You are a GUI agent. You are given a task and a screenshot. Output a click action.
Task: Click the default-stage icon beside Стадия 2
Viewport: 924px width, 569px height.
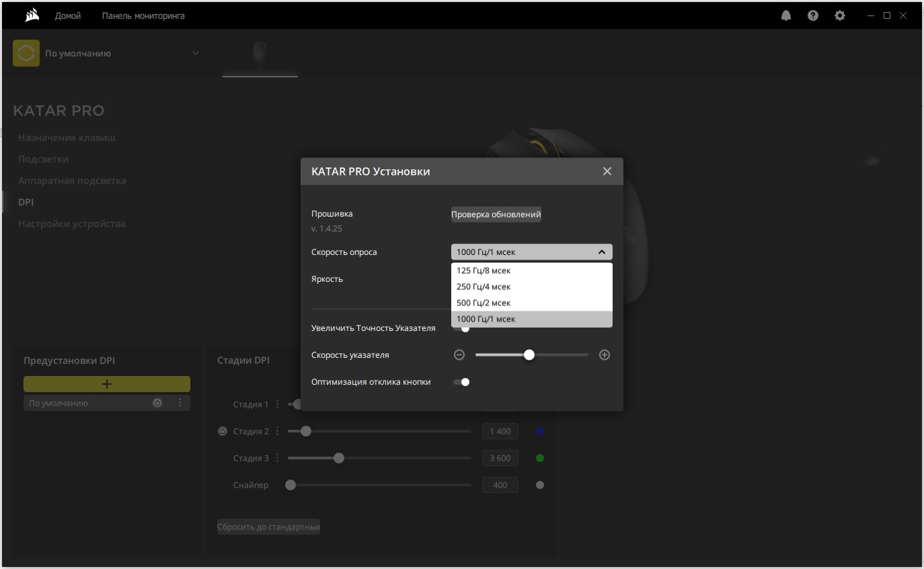click(x=223, y=431)
